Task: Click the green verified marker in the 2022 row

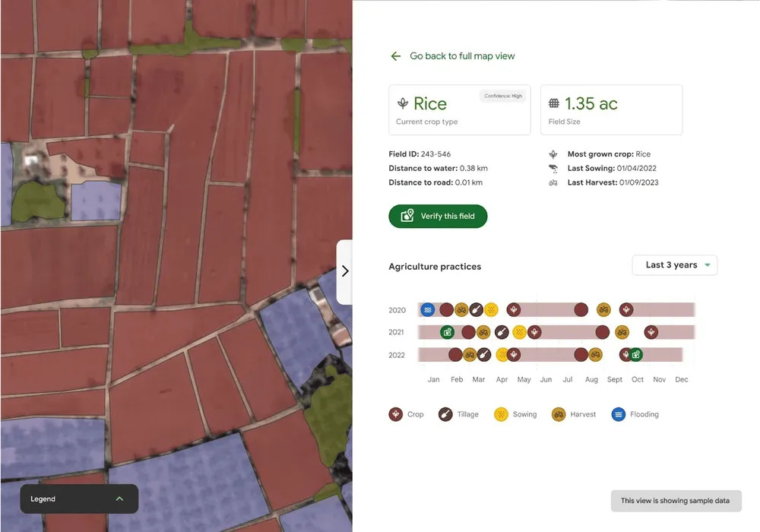Action: pyautogui.click(x=636, y=355)
